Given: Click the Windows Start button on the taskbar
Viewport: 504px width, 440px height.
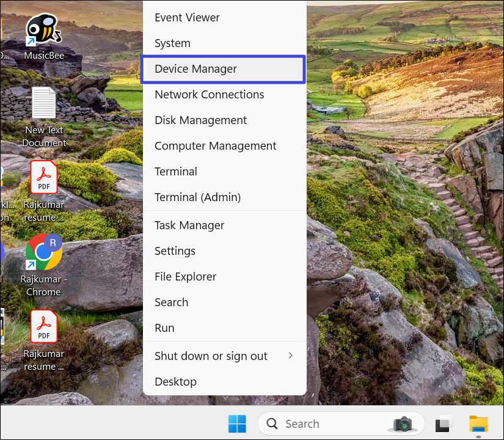Looking at the screenshot, I should click(x=237, y=424).
